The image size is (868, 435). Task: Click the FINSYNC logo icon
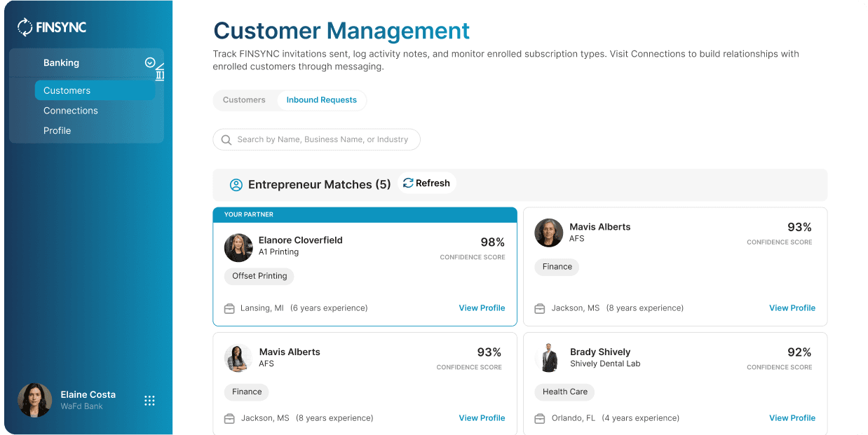pyautogui.click(x=25, y=27)
